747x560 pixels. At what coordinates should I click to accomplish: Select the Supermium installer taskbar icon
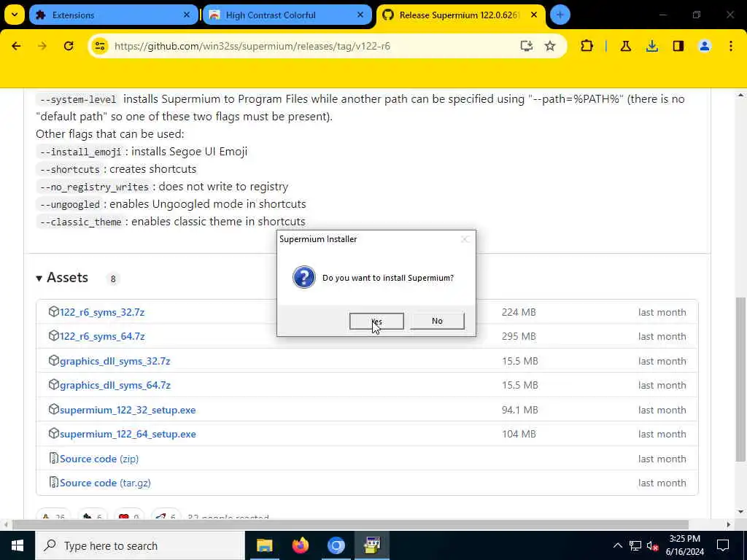coord(371,545)
